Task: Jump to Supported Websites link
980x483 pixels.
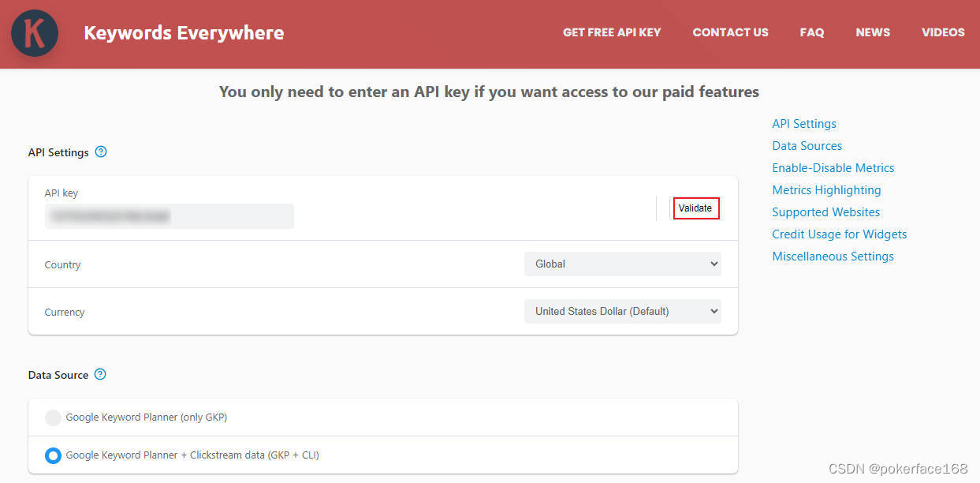Action: click(x=825, y=212)
